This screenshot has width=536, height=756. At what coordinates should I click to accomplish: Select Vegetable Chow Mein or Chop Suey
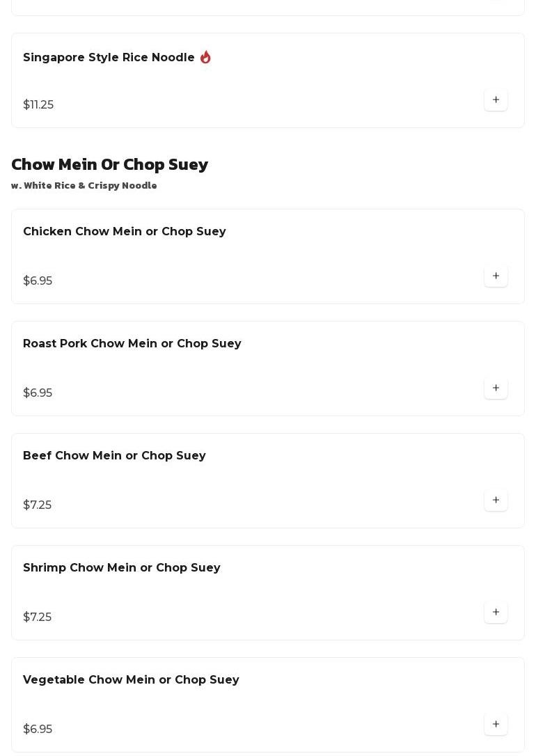131,680
